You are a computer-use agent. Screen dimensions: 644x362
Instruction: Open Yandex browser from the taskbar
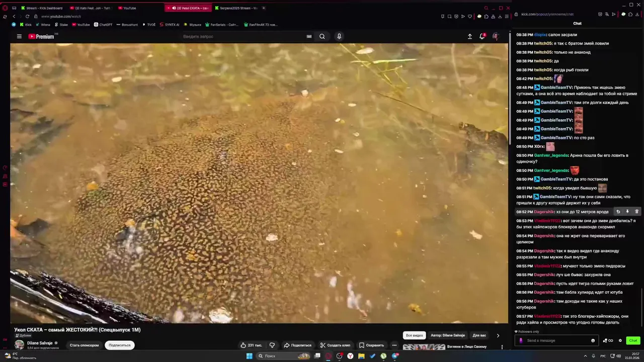(x=350, y=356)
